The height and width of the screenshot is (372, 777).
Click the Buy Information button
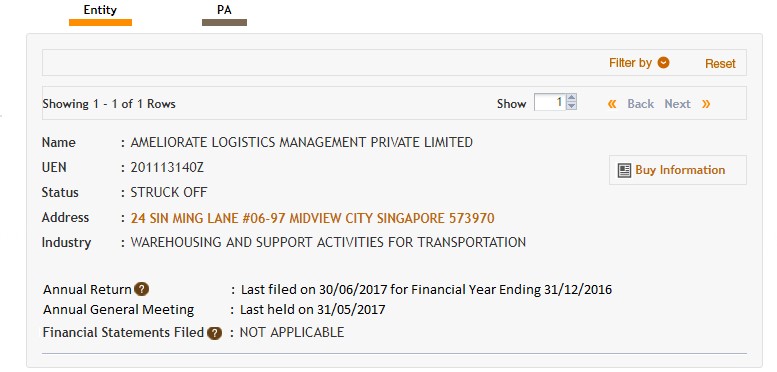pyautogui.click(x=677, y=170)
